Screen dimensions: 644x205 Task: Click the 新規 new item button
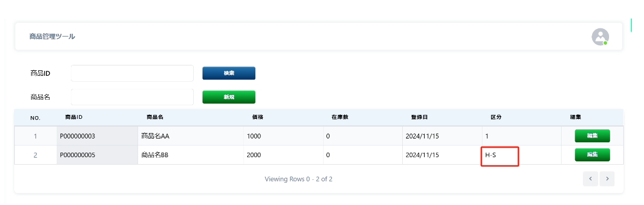point(229,97)
